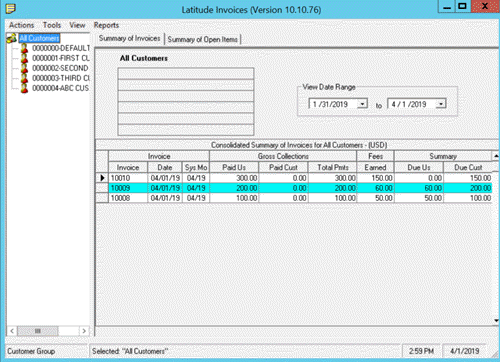Image resolution: width=500 pixels, height=362 pixels.
Task: Click the Paid Us column header
Action: pyautogui.click(x=234, y=167)
